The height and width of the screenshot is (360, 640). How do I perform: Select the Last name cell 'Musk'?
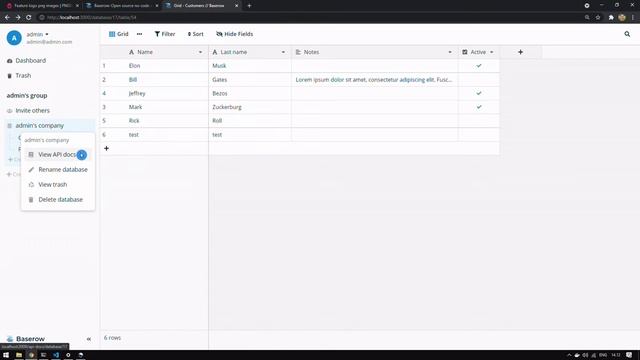[250, 66]
